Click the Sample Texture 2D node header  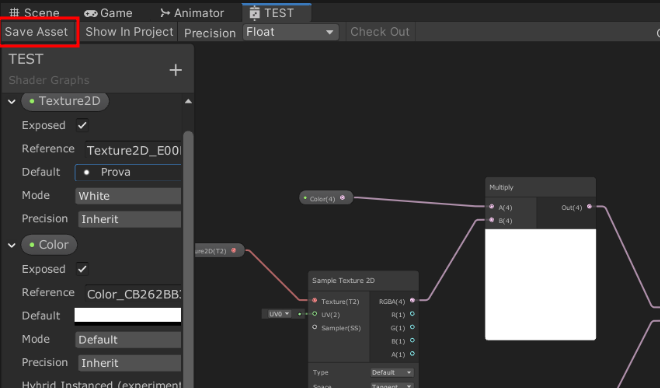pos(363,281)
